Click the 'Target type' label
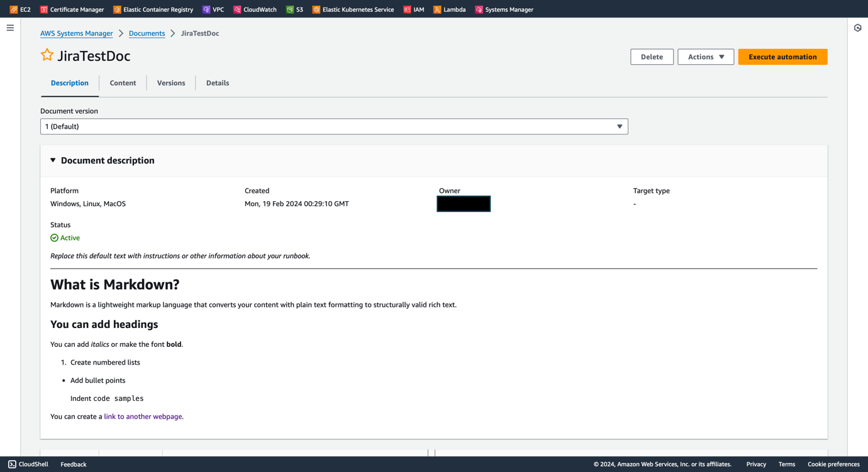868x472 pixels. click(x=651, y=190)
